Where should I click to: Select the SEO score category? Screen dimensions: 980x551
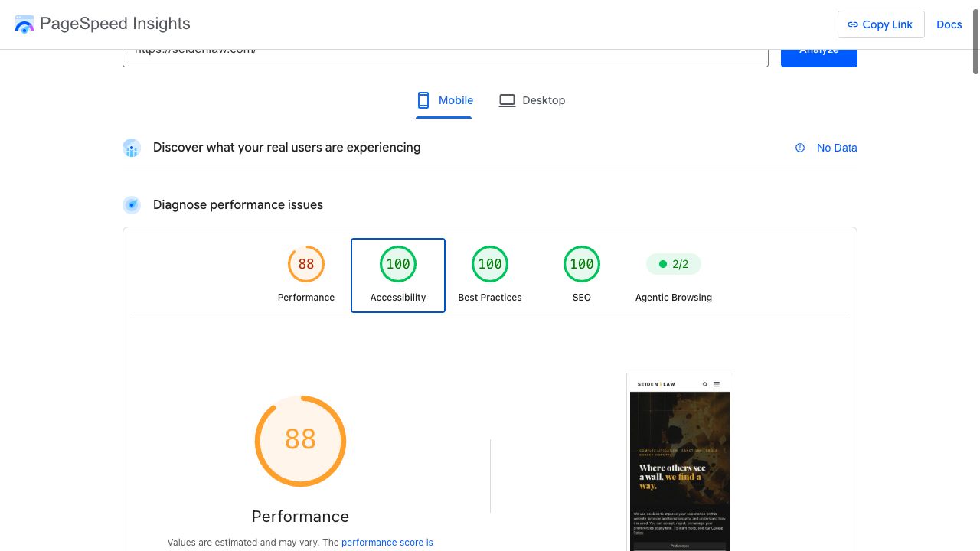pos(582,275)
